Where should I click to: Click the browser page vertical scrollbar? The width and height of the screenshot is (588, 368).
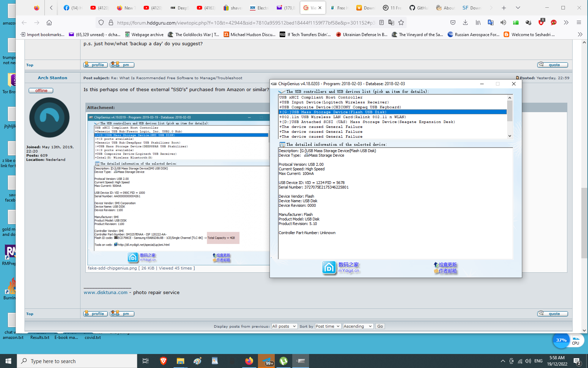[584, 223]
